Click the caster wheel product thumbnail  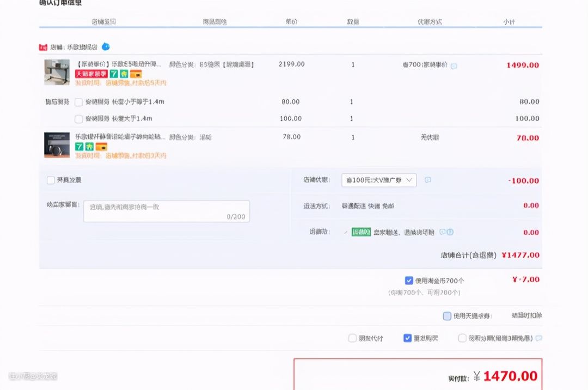tap(57, 144)
